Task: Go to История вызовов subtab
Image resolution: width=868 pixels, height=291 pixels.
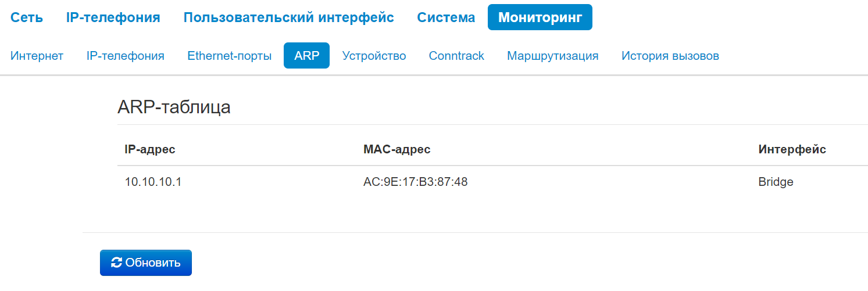Action: pyautogui.click(x=670, y=56)
